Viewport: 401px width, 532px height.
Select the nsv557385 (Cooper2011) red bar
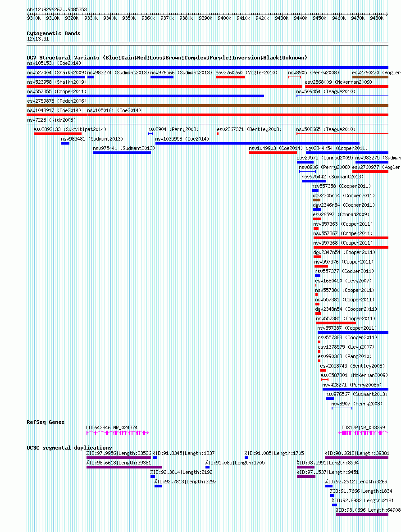click(x=336, y=324)
